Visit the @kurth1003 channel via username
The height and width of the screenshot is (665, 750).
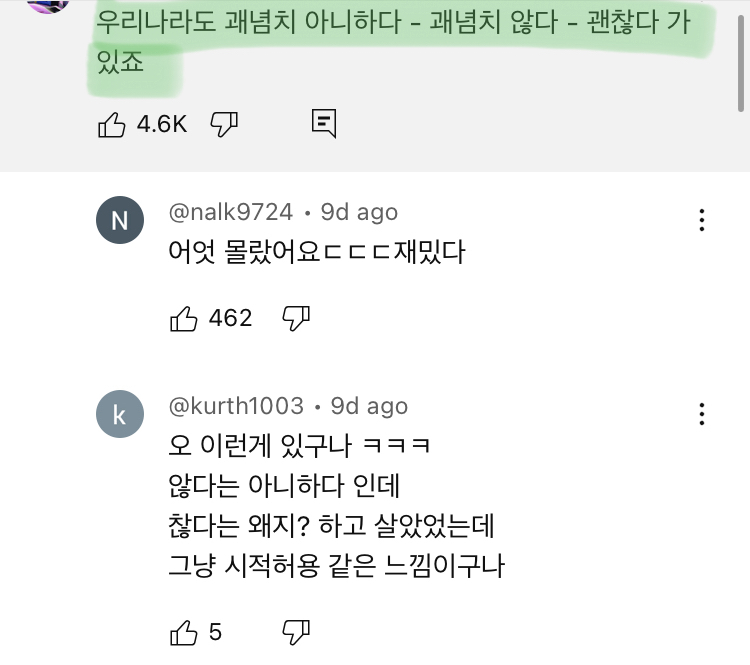coord(236,406)
